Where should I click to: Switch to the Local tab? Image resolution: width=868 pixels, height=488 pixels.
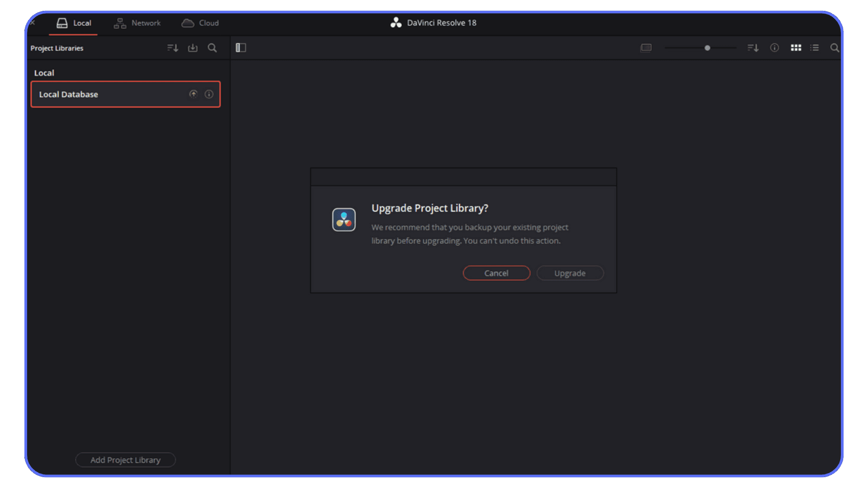tap(73, 23)
